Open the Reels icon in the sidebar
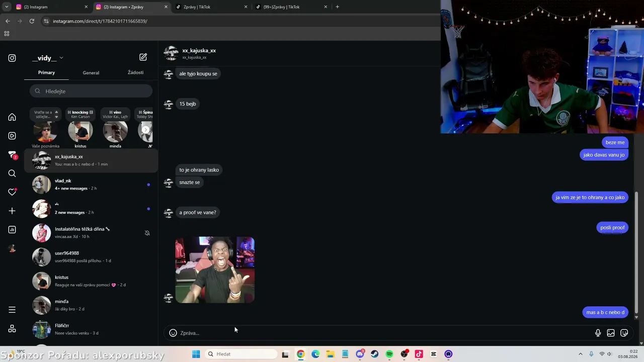The width and height of the screenshot is (644, 362). [12, 136]
